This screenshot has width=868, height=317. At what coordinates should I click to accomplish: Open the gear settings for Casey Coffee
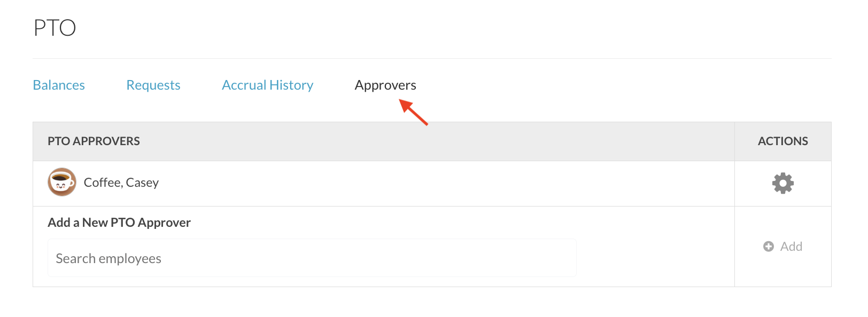tap(782, 183)
